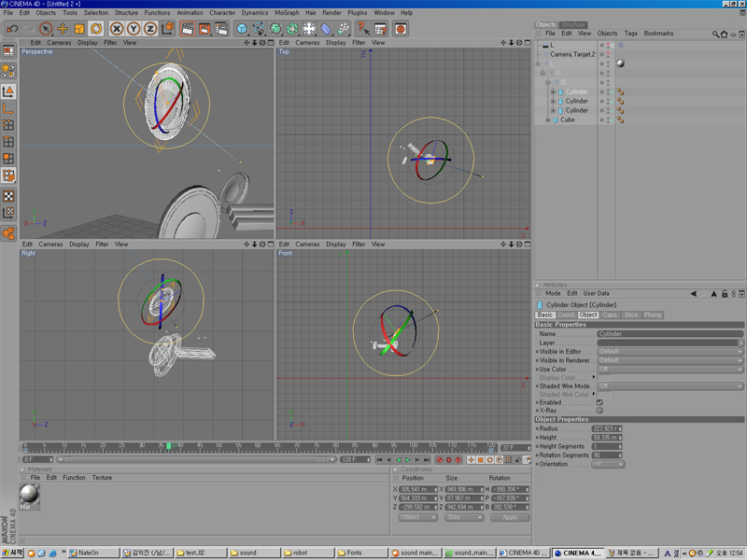Select the Mat material thumbnail
The width and height of the screenshot is (747, 560).
[x=30, y=497]
